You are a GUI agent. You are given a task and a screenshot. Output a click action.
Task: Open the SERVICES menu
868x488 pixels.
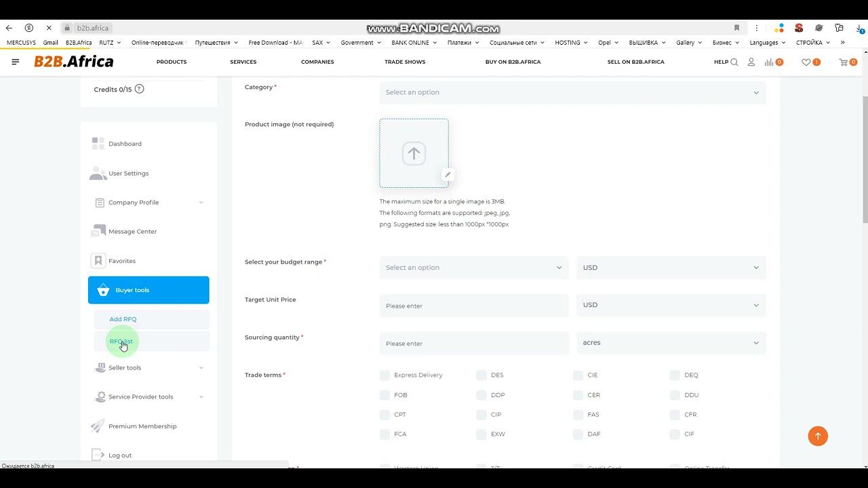pyautogui.click(x=243, y=62)
